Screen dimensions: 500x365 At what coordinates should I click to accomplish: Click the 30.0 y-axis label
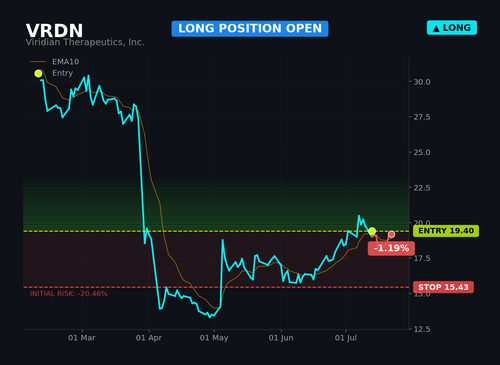point(422,82)
